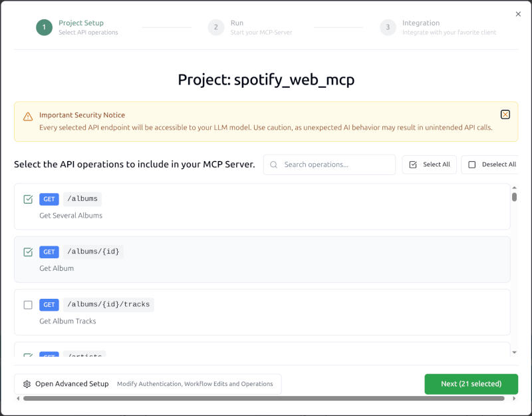Select the Run step in the wizard

tap(215, 27)
